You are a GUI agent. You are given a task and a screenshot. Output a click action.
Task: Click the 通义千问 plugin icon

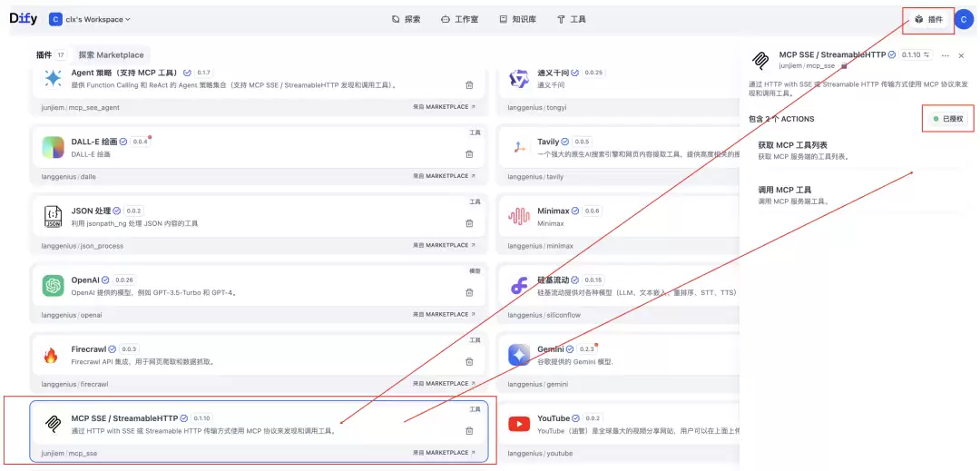tap(519, 78)
